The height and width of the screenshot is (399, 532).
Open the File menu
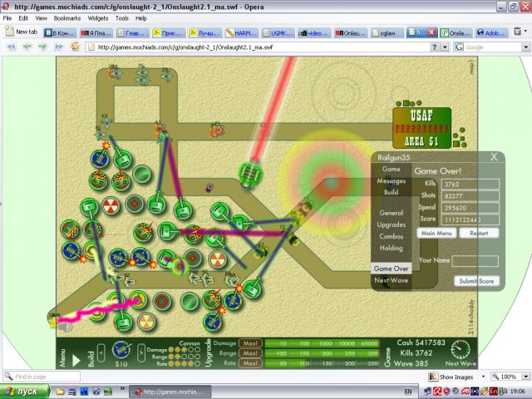tap(7, 18)
